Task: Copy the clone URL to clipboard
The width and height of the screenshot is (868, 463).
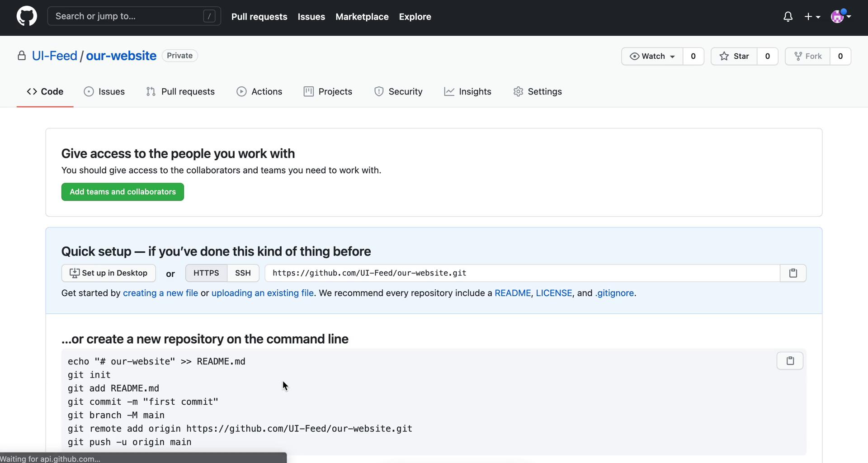Action: [793, 273]
